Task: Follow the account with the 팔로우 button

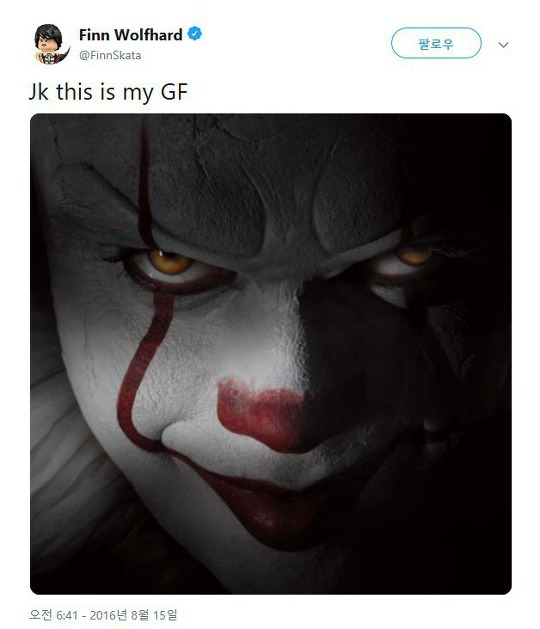Action: click(x=436, y=43)
